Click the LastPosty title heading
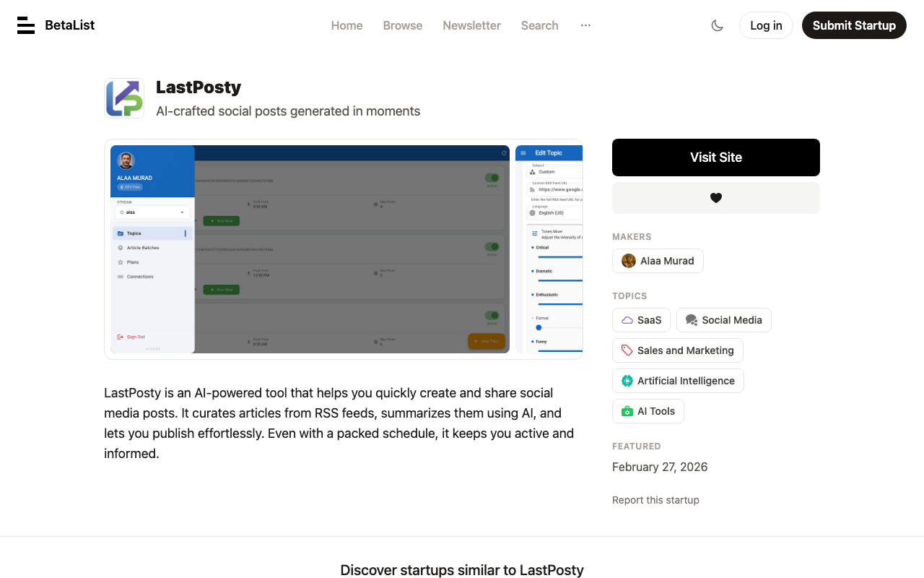The width and height of the screenshot is (924, 578). click(x=199, y=87)
